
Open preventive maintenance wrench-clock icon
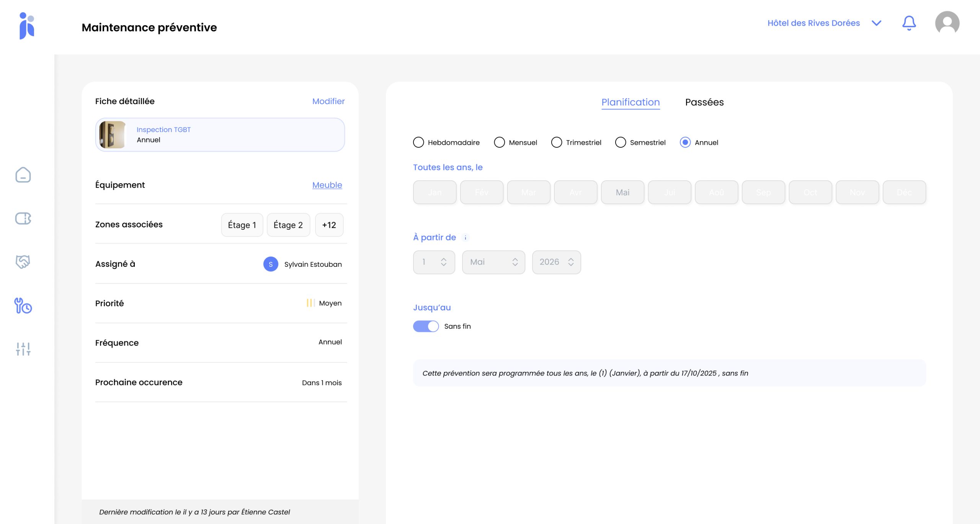[x=23, y=306]
